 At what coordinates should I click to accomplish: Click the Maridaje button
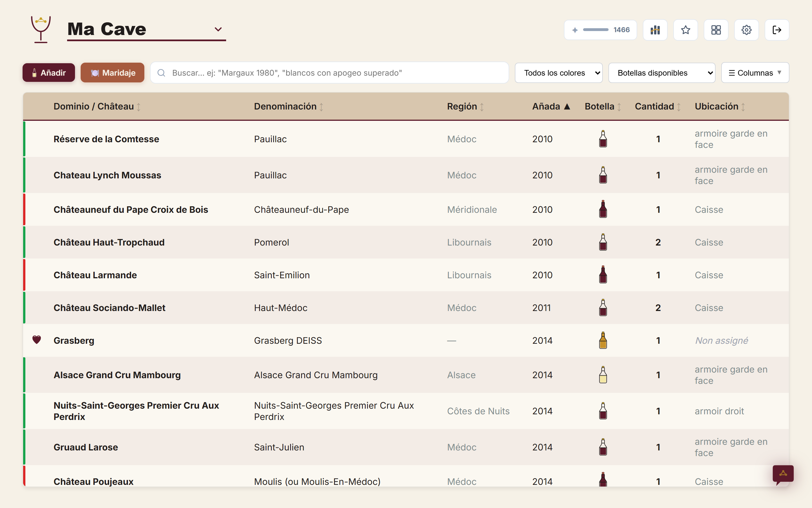click(112, 73)
